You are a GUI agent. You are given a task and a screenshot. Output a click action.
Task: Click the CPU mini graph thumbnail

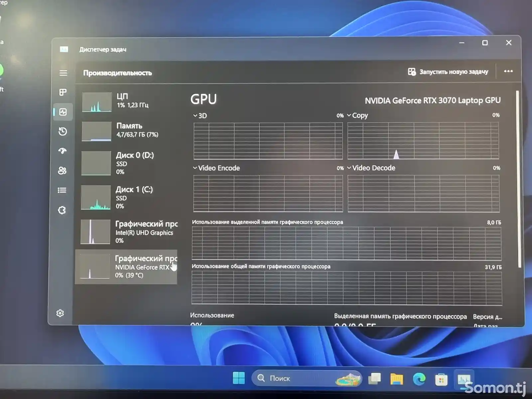pyautogui.click(x=97, y=102)
